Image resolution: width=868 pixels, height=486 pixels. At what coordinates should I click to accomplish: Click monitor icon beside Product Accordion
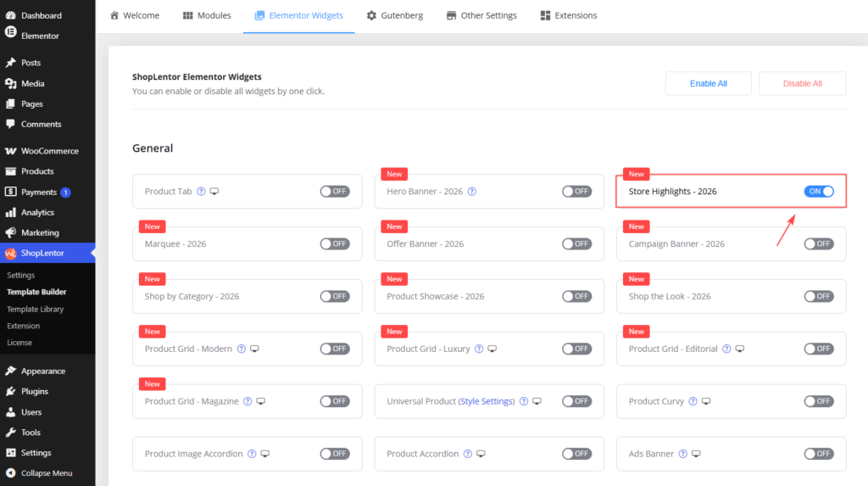click(481, 453)
